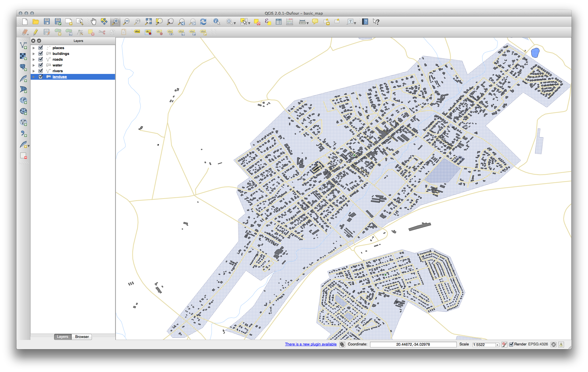Click Add Vector Layer in sidebar
This screenshot has width=588, height=372.
[x=23, y=45]
